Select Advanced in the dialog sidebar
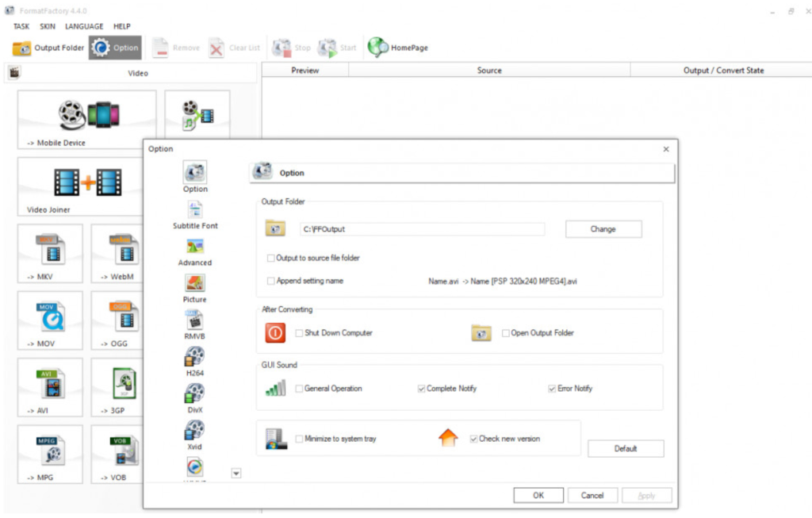 195,251
